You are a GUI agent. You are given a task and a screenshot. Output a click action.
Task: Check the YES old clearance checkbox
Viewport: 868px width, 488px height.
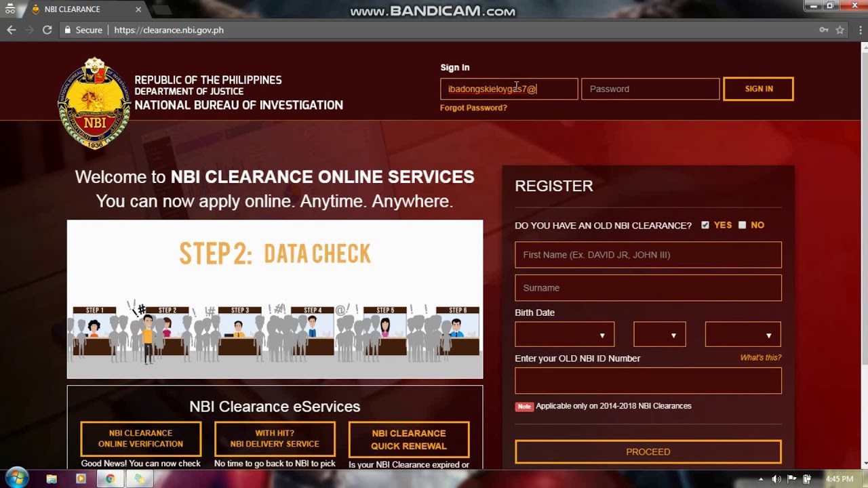705,225
